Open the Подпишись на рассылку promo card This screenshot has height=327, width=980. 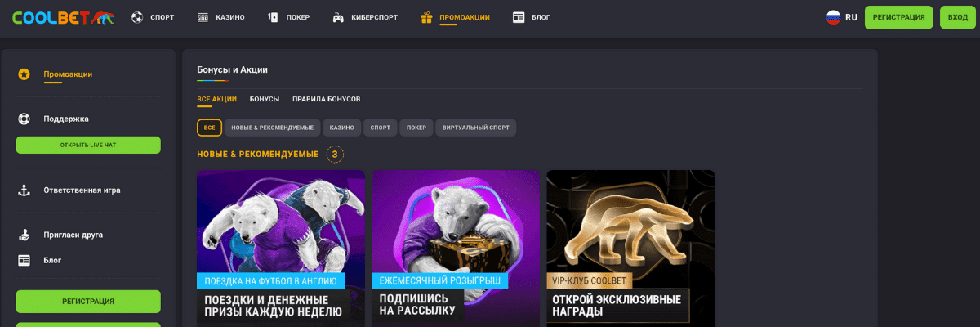tap(456, 249)
